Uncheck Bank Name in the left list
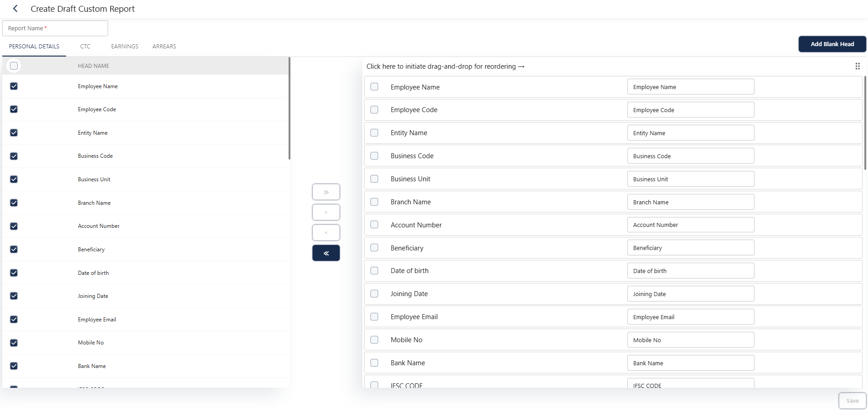 point(14,366)
